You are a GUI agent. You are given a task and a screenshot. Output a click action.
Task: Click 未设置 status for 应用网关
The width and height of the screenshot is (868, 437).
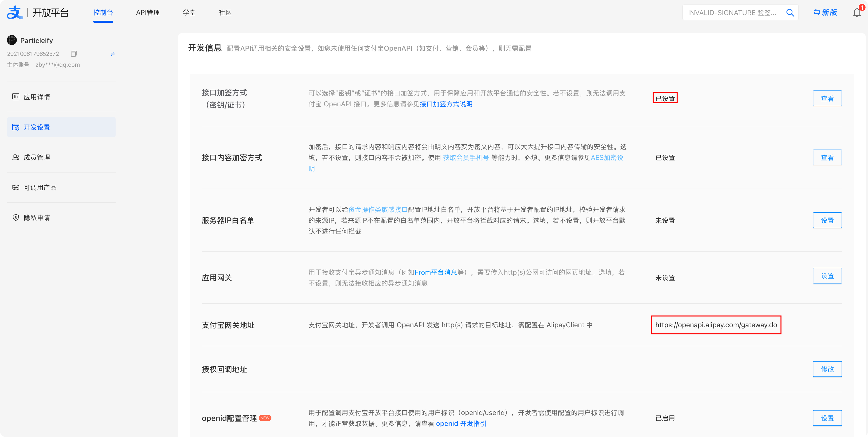pyautogui.click(x=665, y=278)
